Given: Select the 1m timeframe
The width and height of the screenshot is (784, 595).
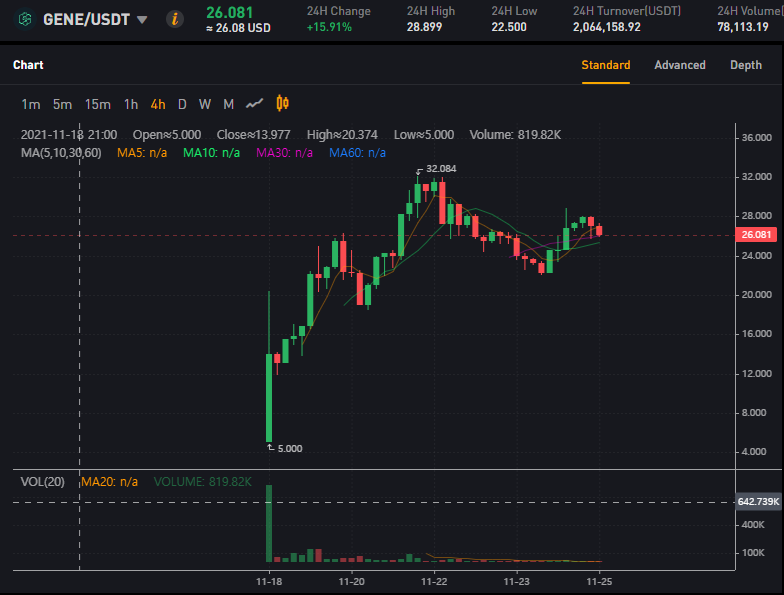Looking at the screenshot, I should point(30,104).
